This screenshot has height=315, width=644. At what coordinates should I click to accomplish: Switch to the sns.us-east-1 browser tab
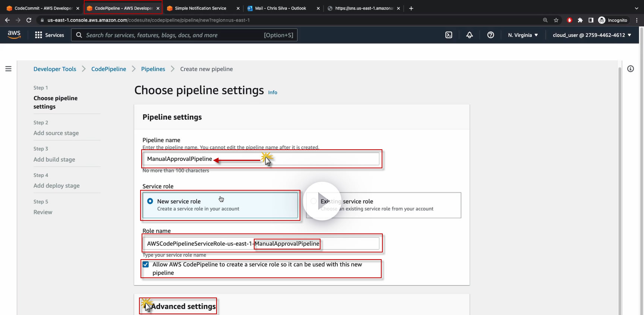(363, 8)
